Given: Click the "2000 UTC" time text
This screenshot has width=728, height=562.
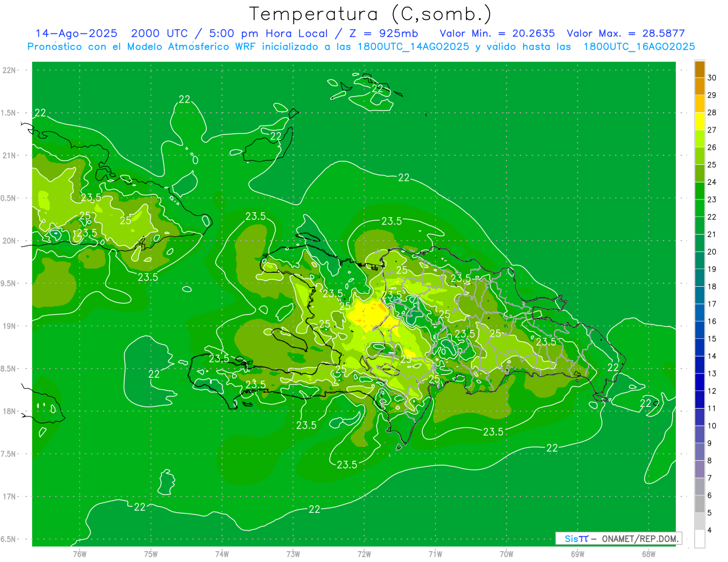Looking at the screenshot, I should point(160,33).
